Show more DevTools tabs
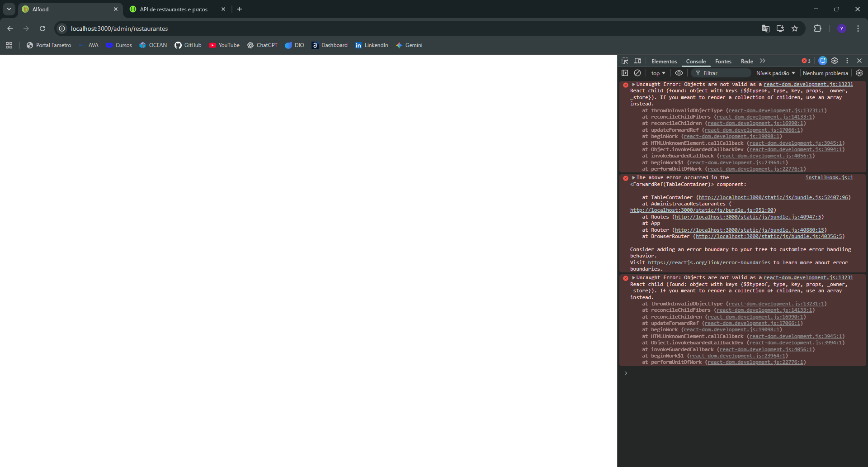The image size is (868, 467). tap(763, 61)
